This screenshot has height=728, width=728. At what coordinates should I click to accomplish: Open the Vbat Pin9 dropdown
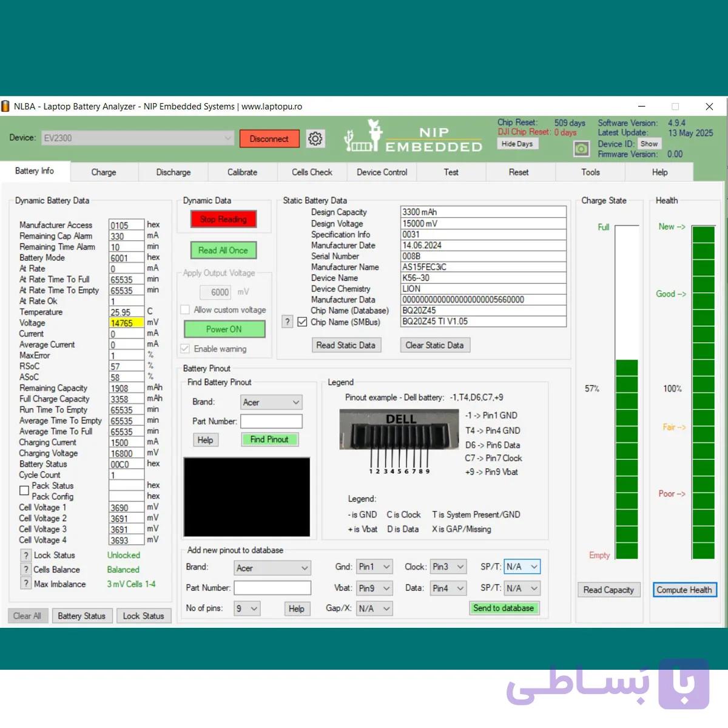tap(374, 588)
